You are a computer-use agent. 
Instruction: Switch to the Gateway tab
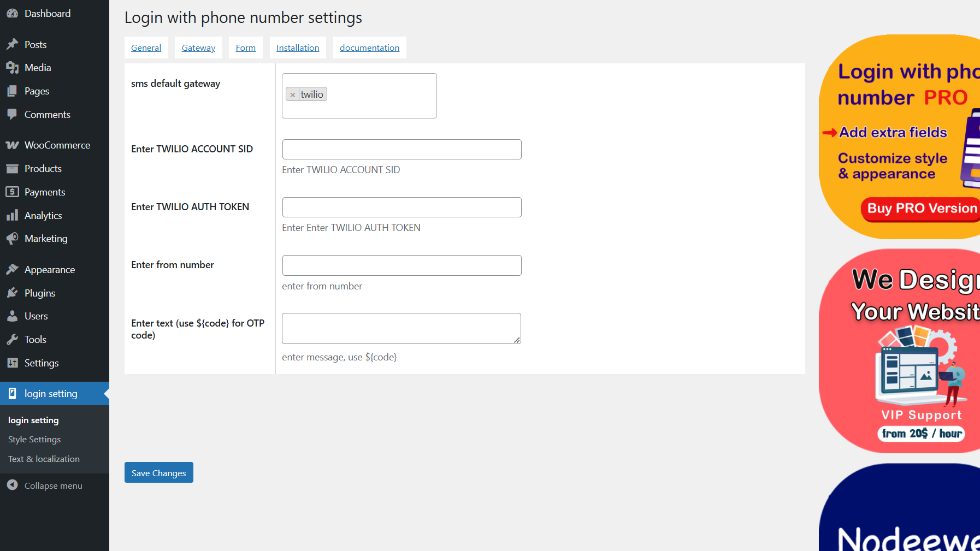pos(199,48)
